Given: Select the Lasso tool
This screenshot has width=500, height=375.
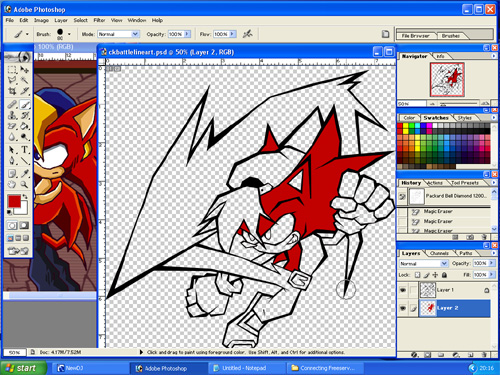Looking at the screenshot, I should [12, 80].
